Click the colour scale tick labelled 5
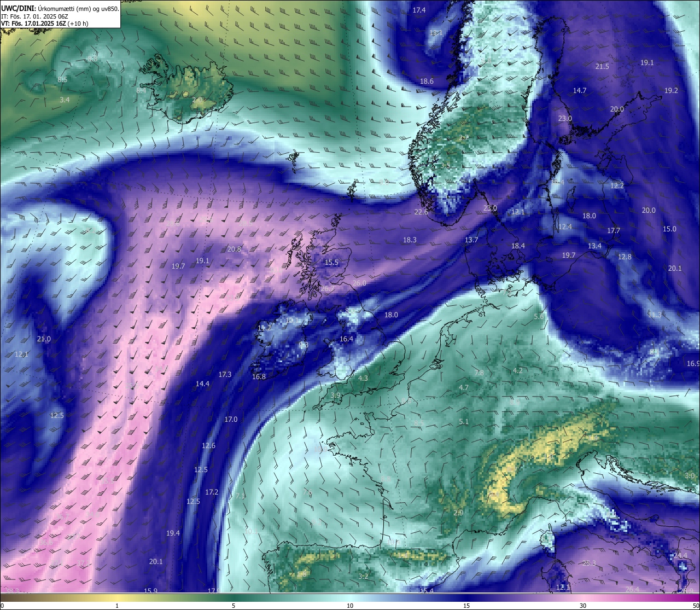Screen dimensions: 700x610 [234, 606]
